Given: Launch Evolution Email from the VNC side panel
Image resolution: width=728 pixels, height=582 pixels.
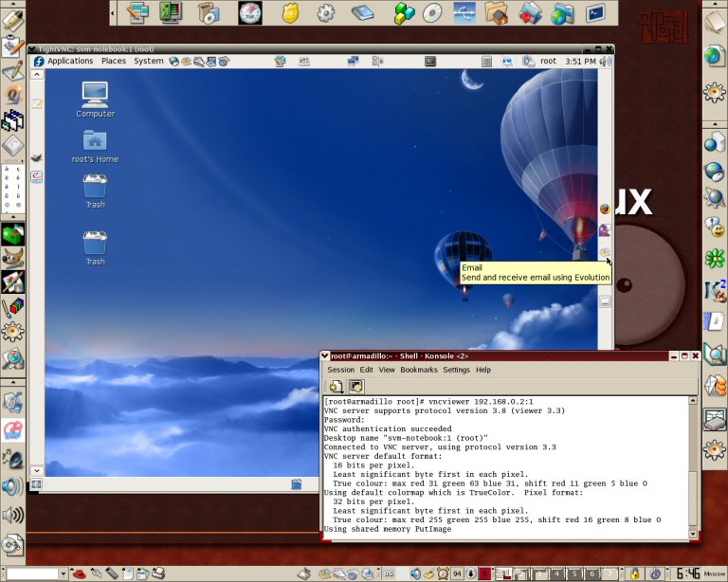Looking at the screenshot, I should pos(605,252).
